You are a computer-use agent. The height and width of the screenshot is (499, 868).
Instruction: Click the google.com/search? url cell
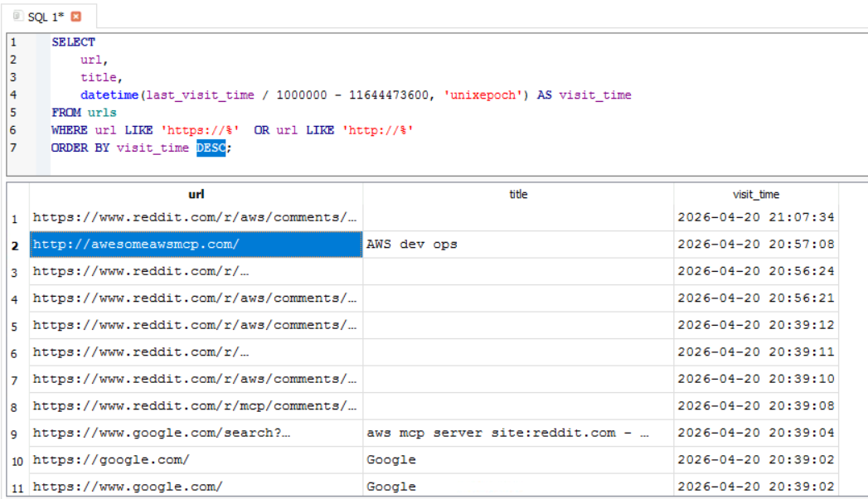196,433
